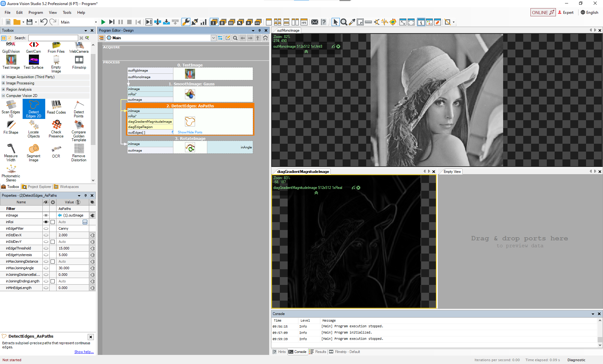603x364 pixels.
Task: Toggle the inStdDevY Auto checkbox
Action: point(53,242)
